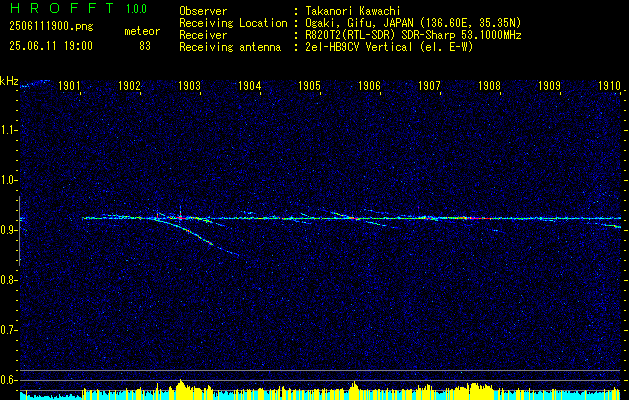Click the 0.9 kHz axis label
629x400 pixels.
9,230
